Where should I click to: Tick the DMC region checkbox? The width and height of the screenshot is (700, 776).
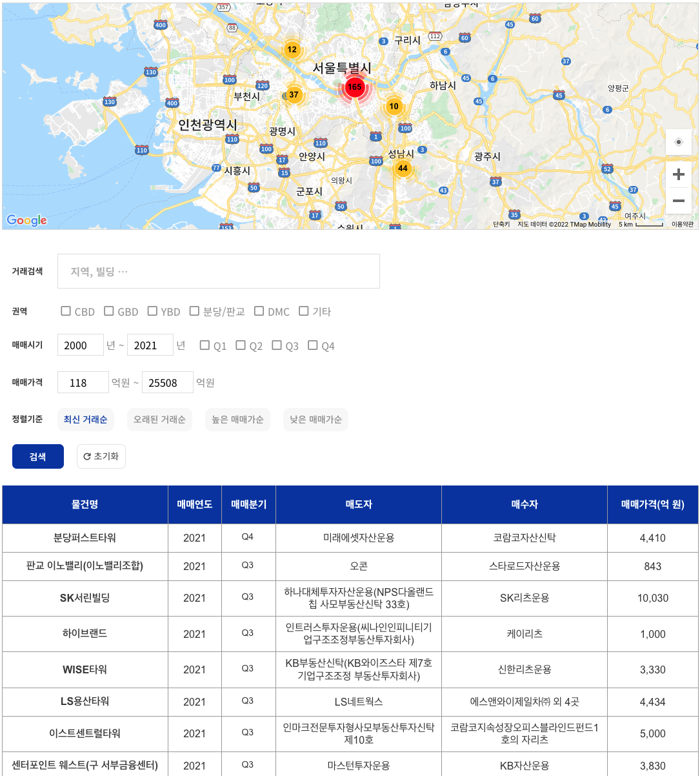click(259, 311)
